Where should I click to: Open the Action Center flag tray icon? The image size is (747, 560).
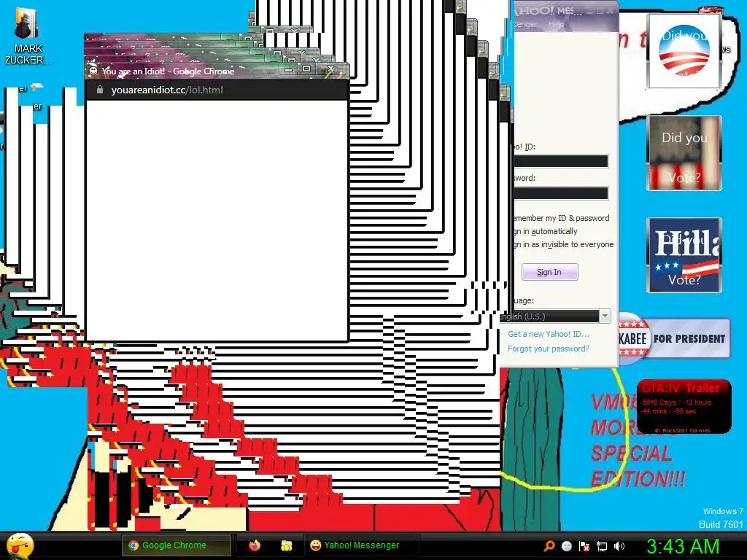coord(584,546)
